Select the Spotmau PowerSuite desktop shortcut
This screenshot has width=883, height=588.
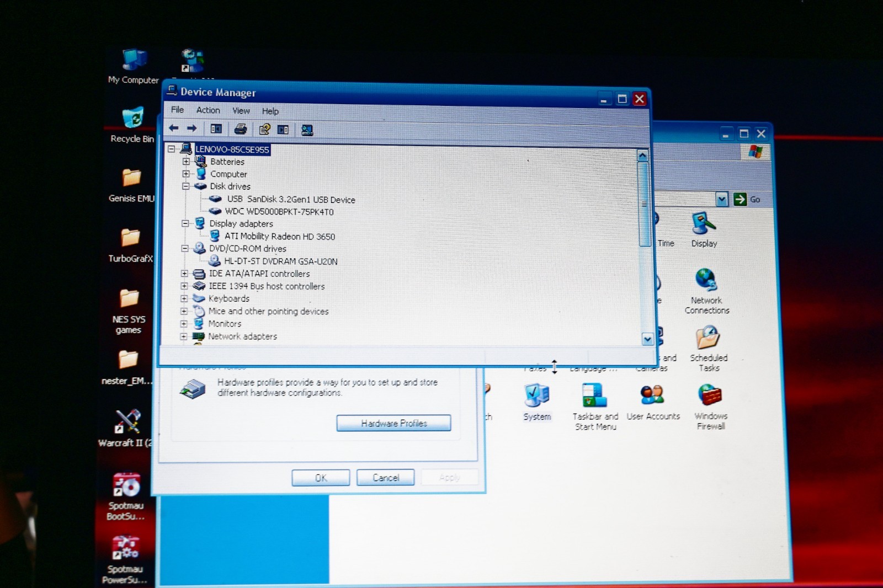coord(125,560)
